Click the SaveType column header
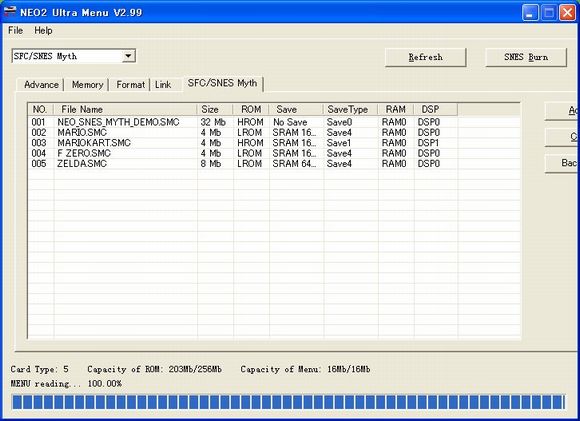Image resolution: width=580 pixels, height=421 pixels. [x=350, y=110]
